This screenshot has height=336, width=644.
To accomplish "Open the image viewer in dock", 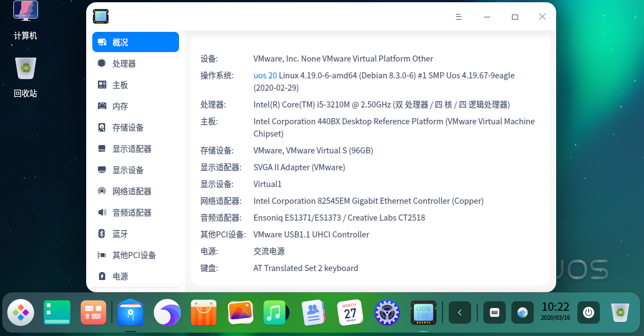I will [240, 312].
